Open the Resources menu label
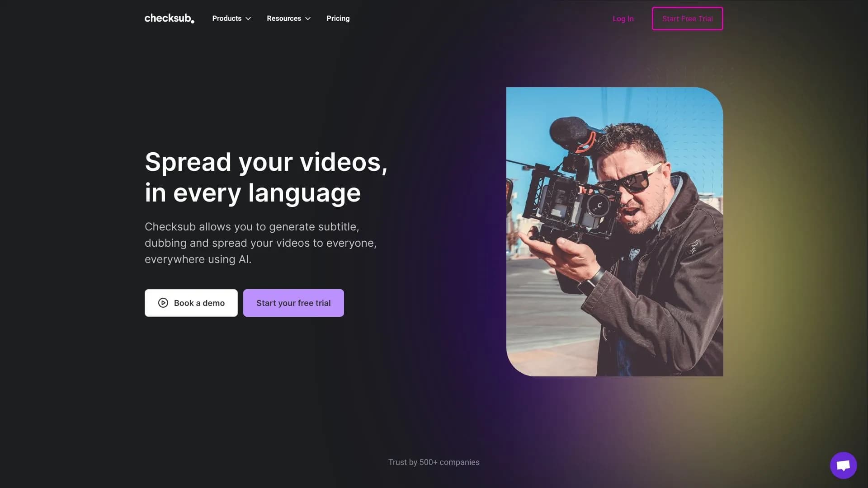This screenshot has height=488, width=868. tap(284, 19)
